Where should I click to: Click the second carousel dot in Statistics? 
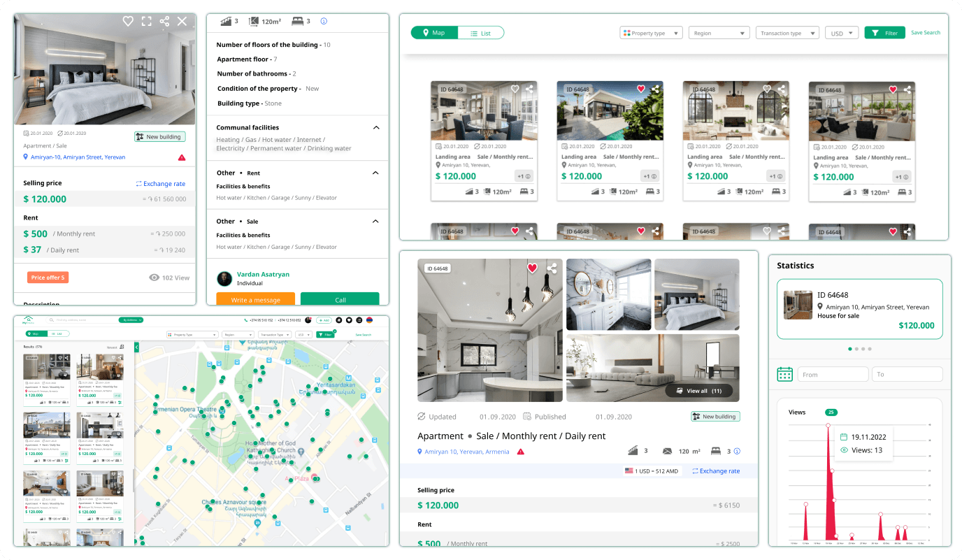point(856,349)
